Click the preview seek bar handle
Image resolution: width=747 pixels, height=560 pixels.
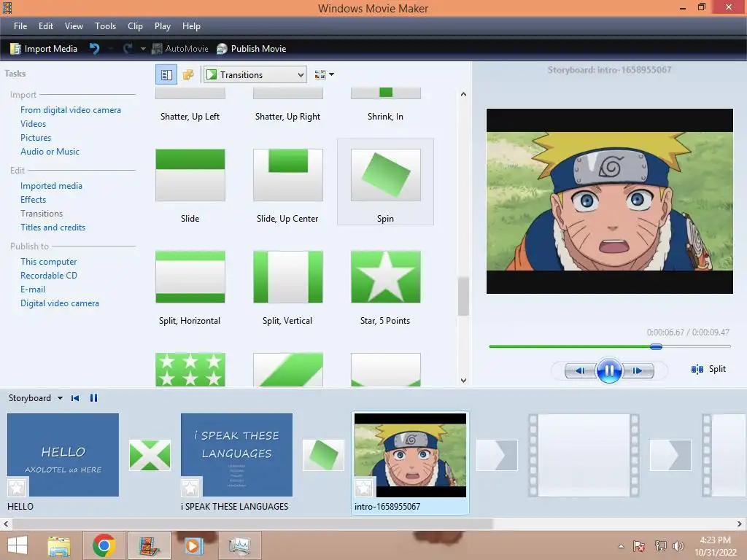pyautogui.click(x=656, y=346)
